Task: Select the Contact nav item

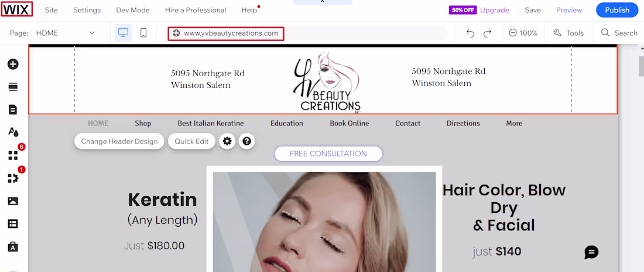Action: click(408, 124)
